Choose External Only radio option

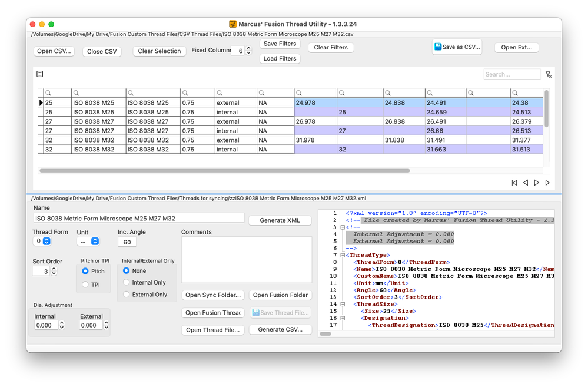pos(127,295)
